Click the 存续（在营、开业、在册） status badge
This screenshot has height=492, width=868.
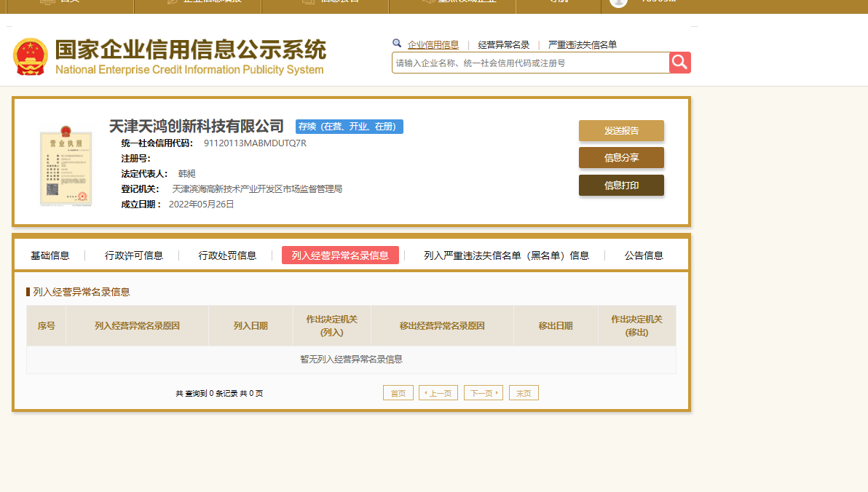tap(350, 127)
